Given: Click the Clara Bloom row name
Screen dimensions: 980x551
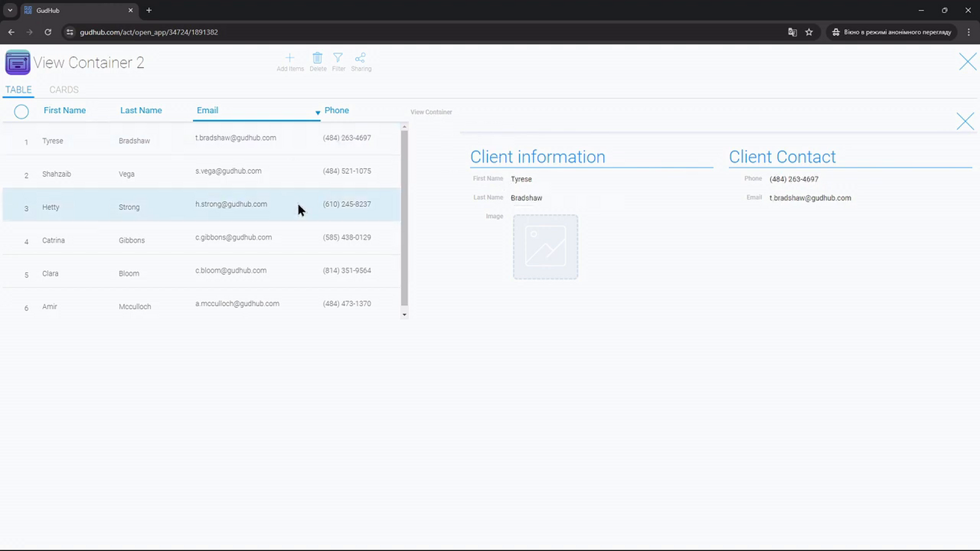Looking at the screenshot, I should (50, 274).
